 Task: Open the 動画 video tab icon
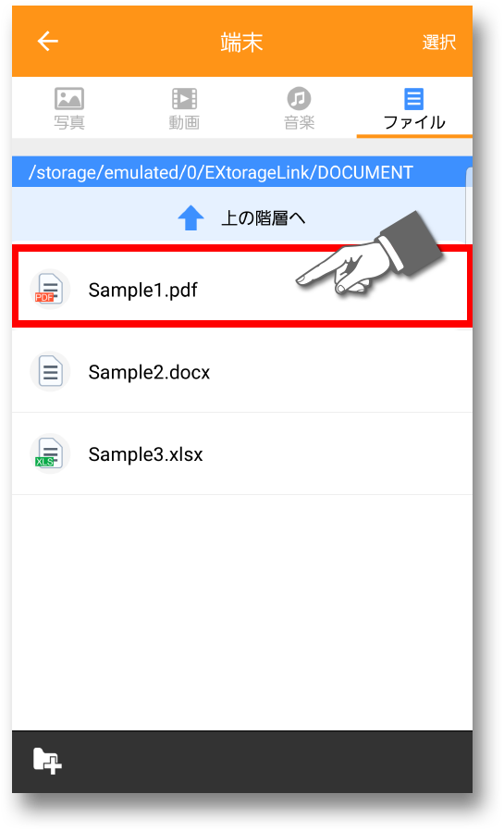coord(184,99)
